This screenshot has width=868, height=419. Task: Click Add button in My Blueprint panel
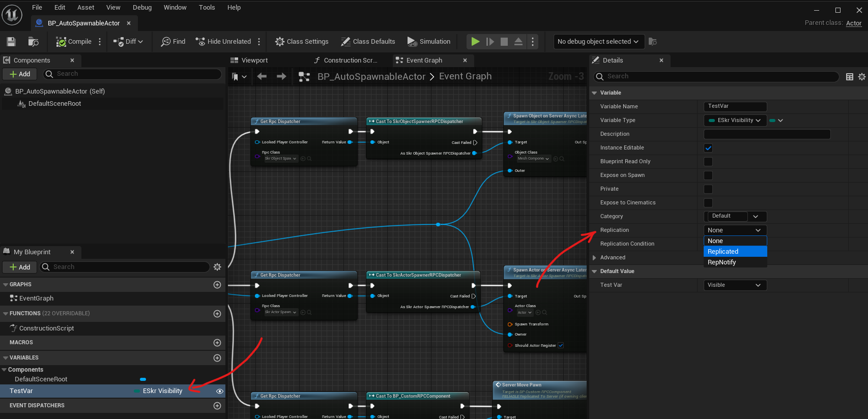(20, 267)
